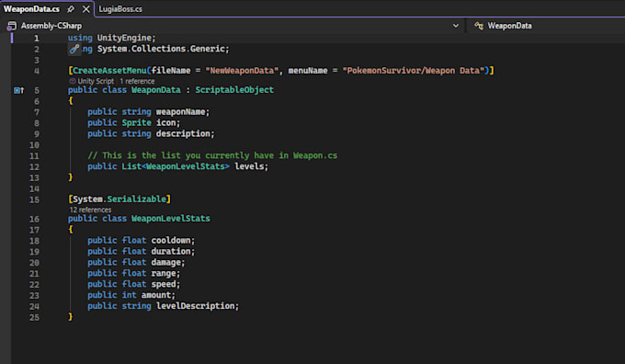
Task: Click the damage field on line 20
Action: (x=166, y=262)
